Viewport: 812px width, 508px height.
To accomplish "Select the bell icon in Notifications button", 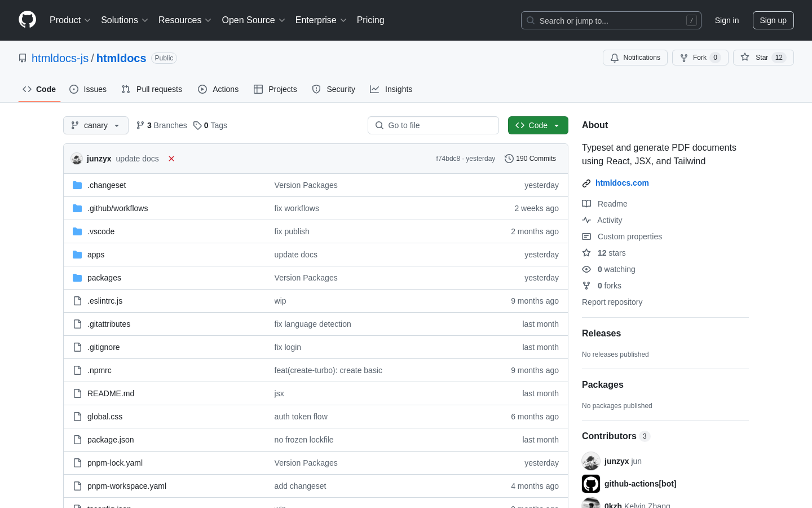I will 615,58.
